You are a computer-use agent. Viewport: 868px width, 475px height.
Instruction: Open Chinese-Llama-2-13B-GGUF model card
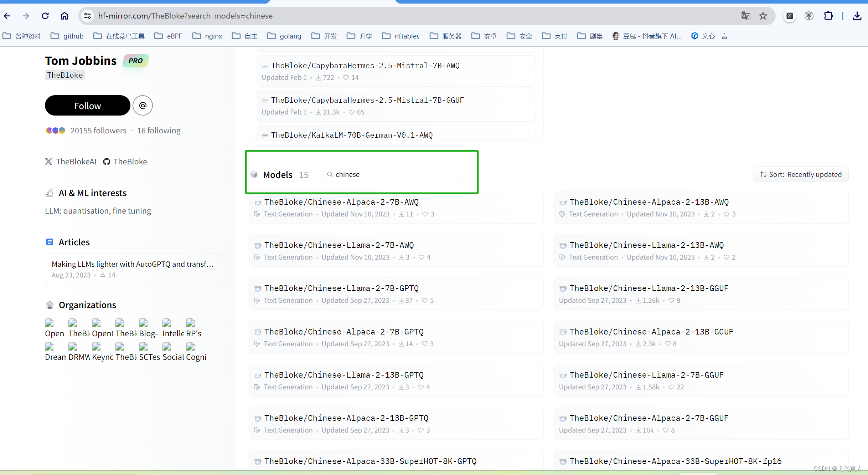point(649,288)
